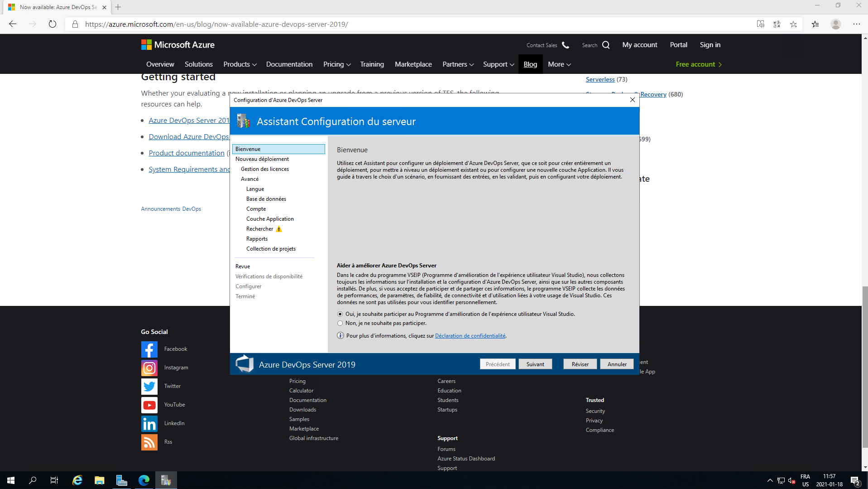
Task: Select 'Oui, je souhaite participer' option
Action: (x=340, y=314)
